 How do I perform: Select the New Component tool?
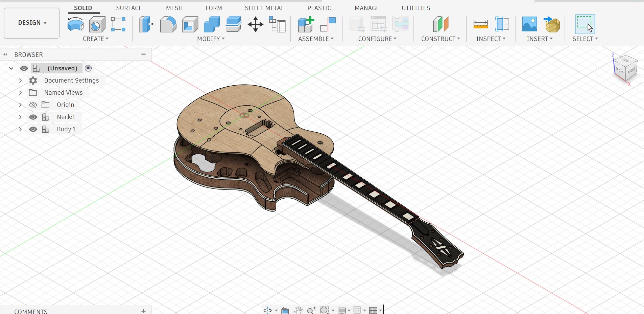click(x=306, y=24)
